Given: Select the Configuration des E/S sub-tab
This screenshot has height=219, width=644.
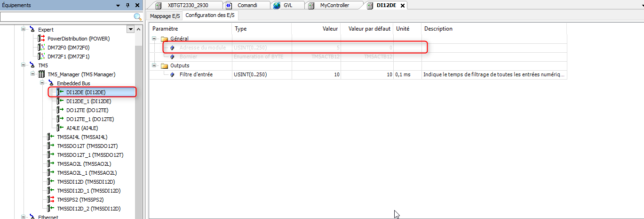Looking at the screenshot, I should [210, 16].
